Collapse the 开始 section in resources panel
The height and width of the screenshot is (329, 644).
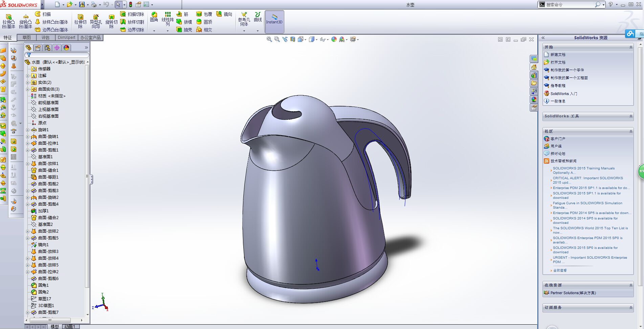pyautogui.click(x=631, y=47)
